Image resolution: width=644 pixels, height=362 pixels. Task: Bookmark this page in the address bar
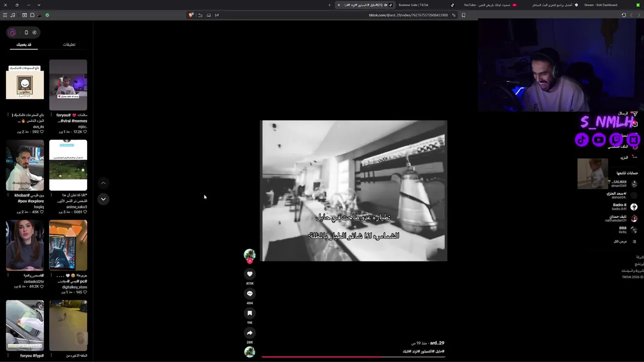pyautogui.click(x=463, y=15)
